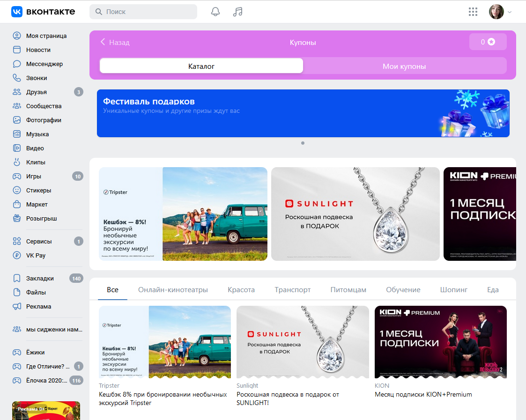Open Sunlight coupon thumbnail in catalog
Screen dimensions: 526x420
pos(303,342)
